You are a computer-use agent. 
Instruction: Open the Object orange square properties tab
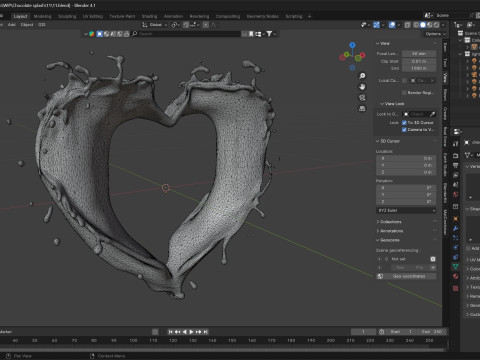coord(455,219)
